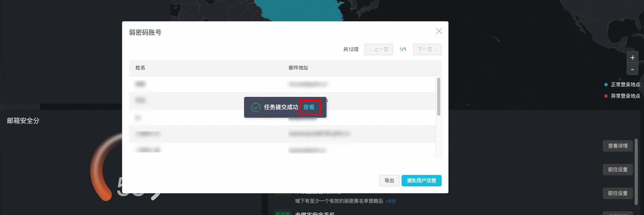This screenshot has width=644, height=215.
Task: Zoom out the map with minus icon
Action: point(632,69)
